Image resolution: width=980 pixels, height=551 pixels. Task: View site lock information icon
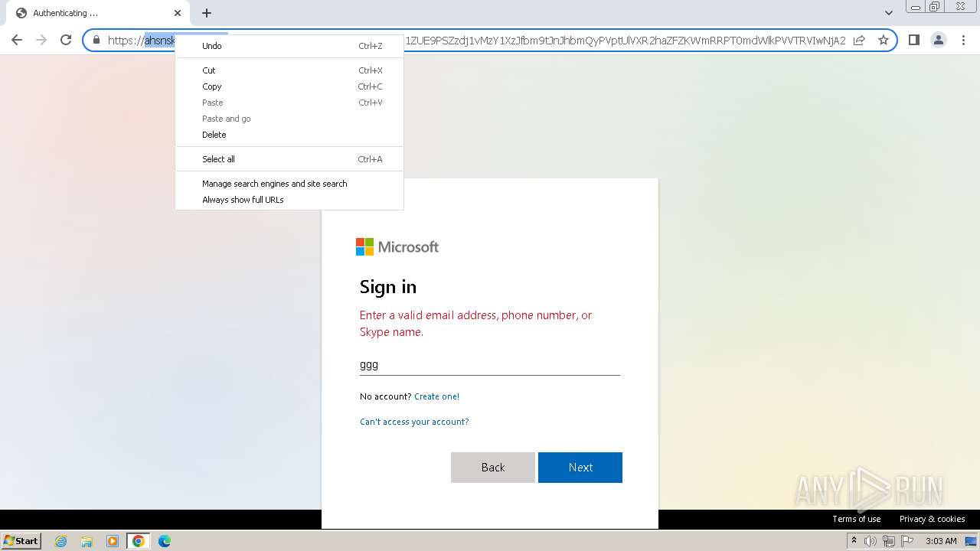(96, 41)
